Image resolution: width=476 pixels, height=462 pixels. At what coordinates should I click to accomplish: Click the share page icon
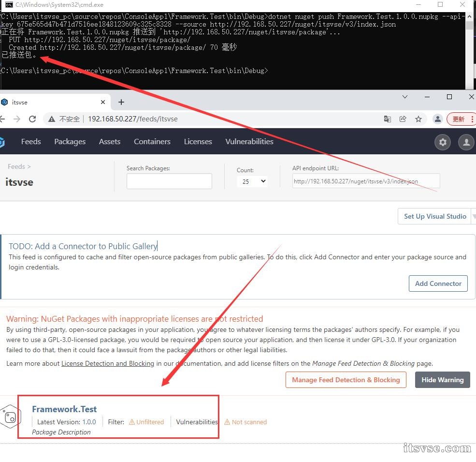pyautogui.click(x=403, y=119)
